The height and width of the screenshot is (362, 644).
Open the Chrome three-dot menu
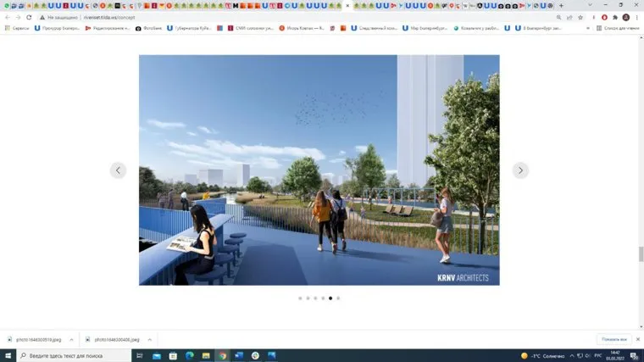click(x=636, y=17)
